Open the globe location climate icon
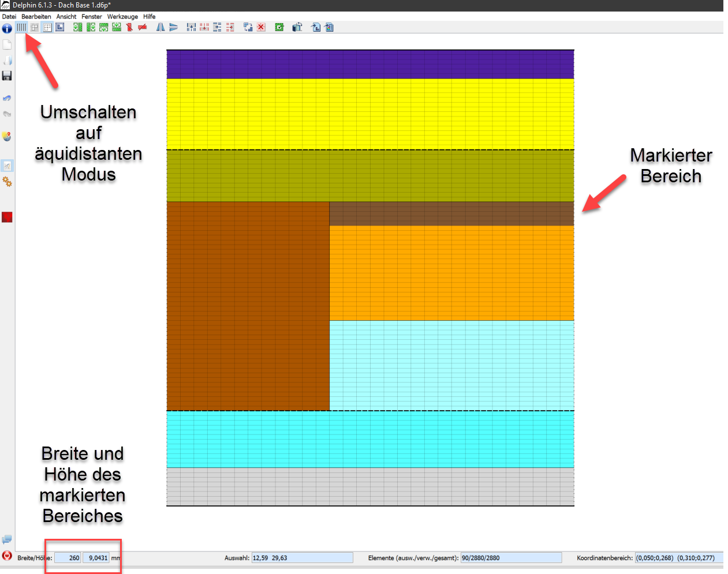This screenshot has height=574, width=728. coord(7,136)
